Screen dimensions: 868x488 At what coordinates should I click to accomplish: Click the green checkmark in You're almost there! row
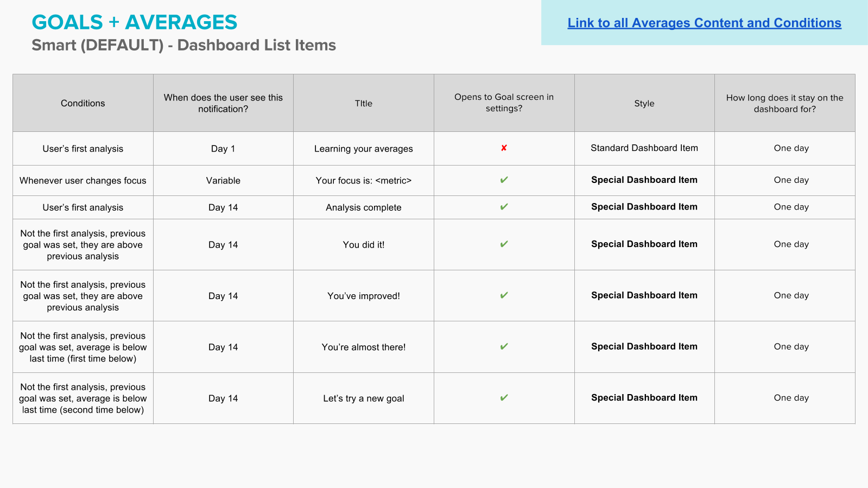point(504,346)
